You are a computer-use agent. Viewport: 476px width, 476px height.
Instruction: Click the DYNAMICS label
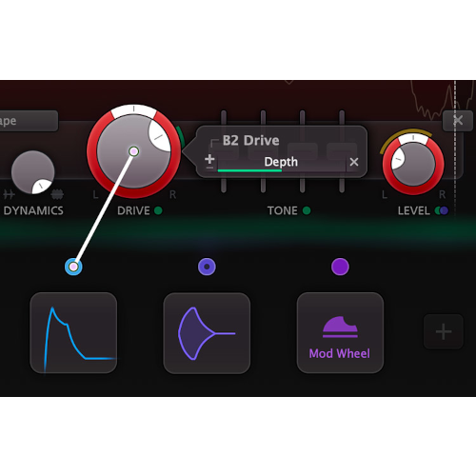pyautogui.click(x=33, y=210)
